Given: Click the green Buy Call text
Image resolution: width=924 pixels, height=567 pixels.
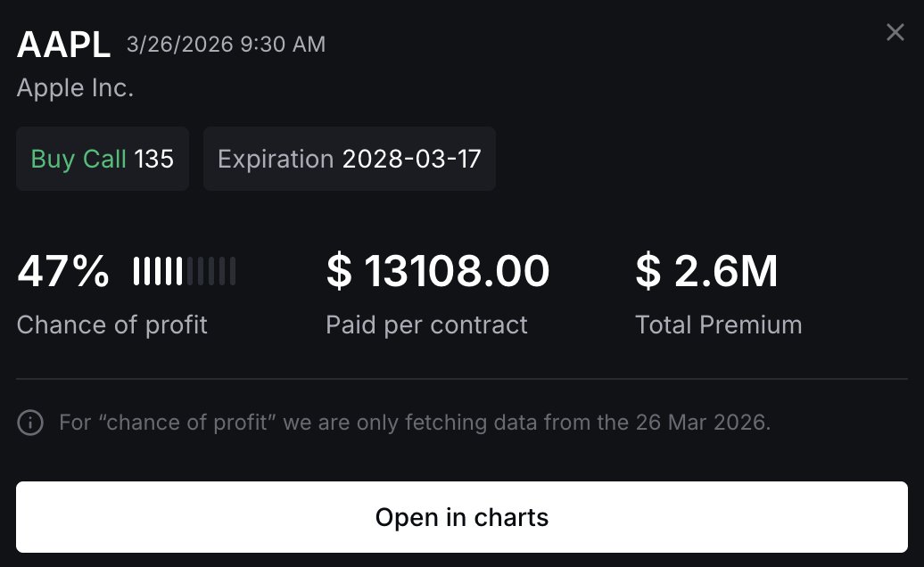Looking at the screenshot, I should coord(78,159).
